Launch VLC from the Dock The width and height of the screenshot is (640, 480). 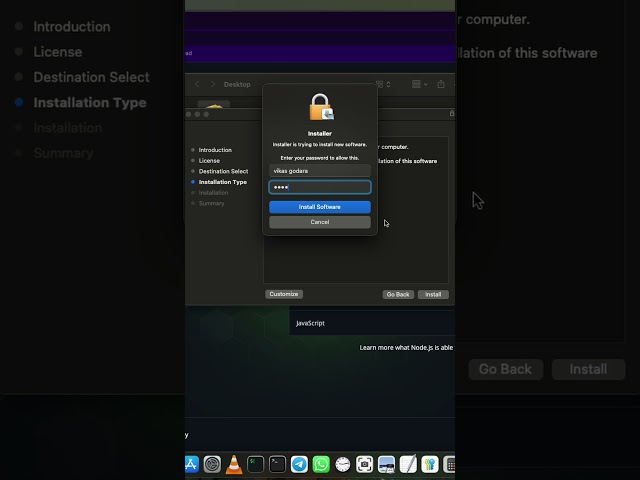(x=234, y=464)
